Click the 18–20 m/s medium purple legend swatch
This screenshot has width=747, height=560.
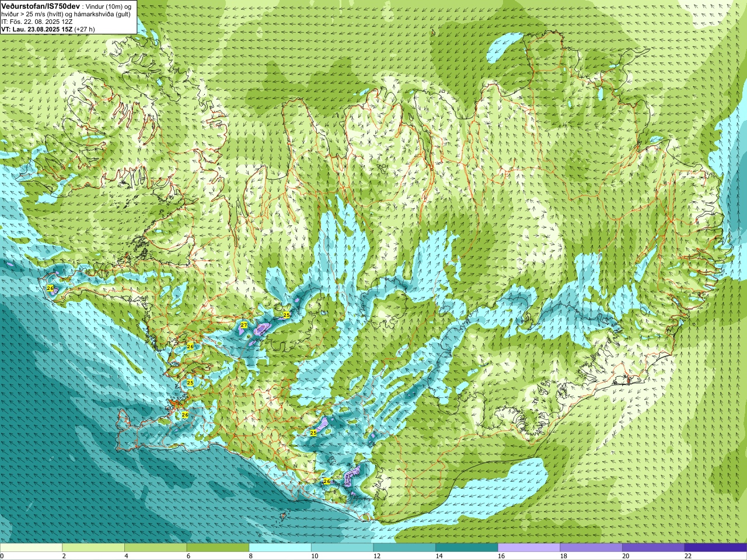coord(591,548)
